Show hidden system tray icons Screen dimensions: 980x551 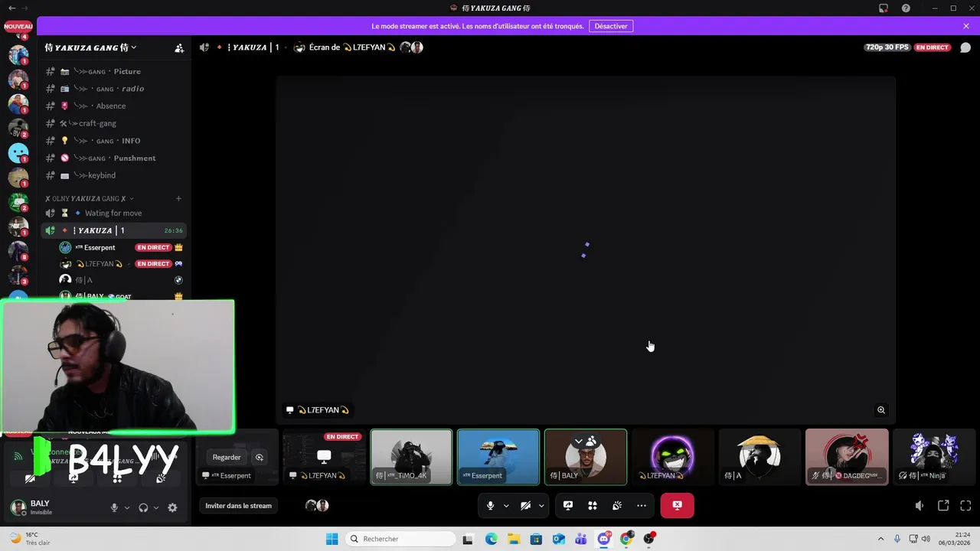880,539
